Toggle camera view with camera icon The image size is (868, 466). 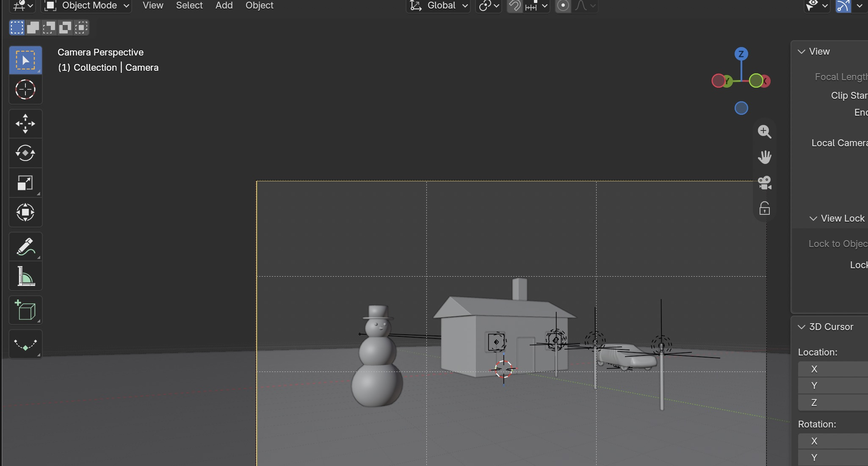coord(764,183)
